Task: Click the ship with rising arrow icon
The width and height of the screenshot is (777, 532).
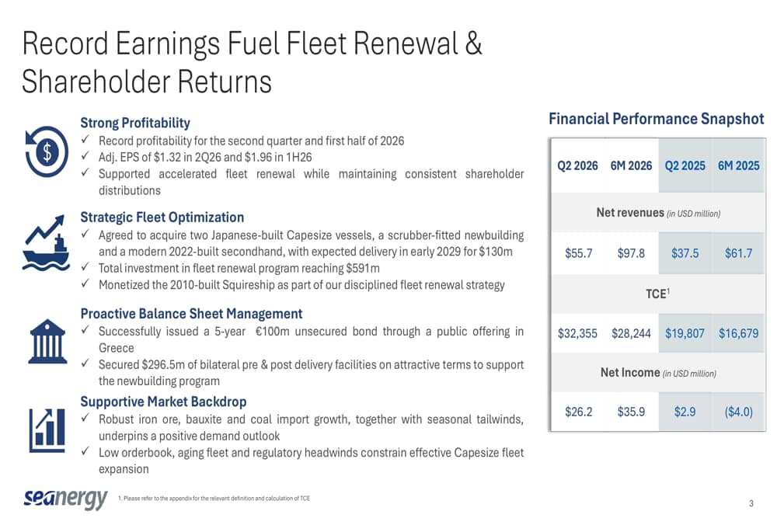Action: 46,243
